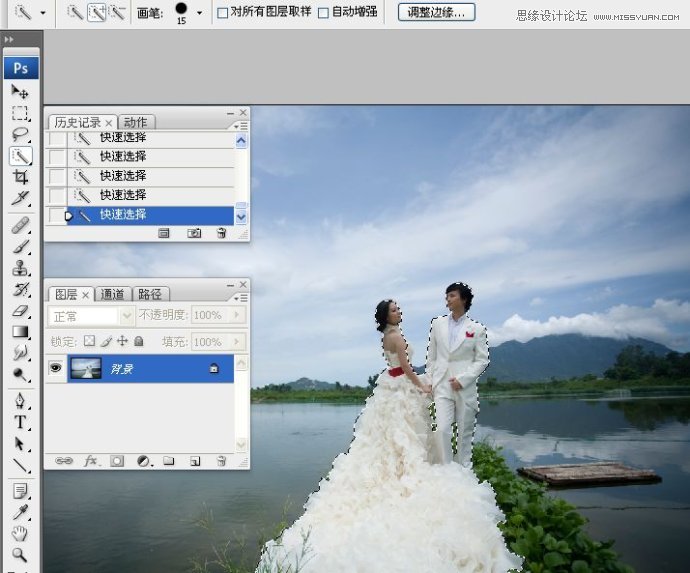The width and height of the screenshot is (690, 573).
Task: Select the Brush tool
Action: [x=20, y=246]
